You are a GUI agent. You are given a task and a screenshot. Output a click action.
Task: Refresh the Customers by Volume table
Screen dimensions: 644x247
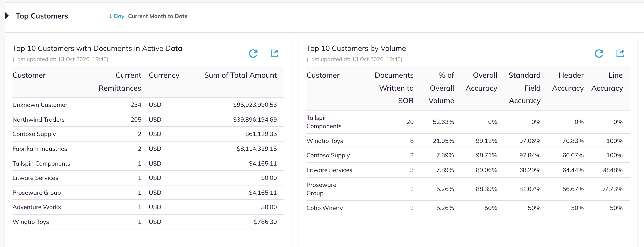click(x=599, y=54)
